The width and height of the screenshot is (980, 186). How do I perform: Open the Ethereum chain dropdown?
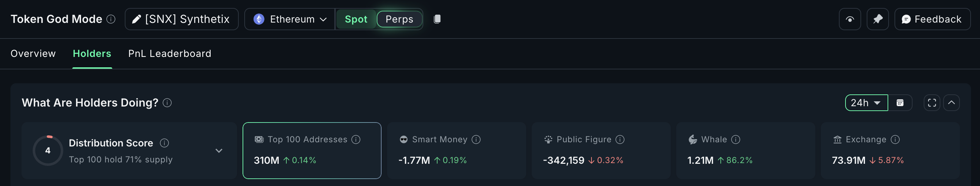tap(290, 19)
